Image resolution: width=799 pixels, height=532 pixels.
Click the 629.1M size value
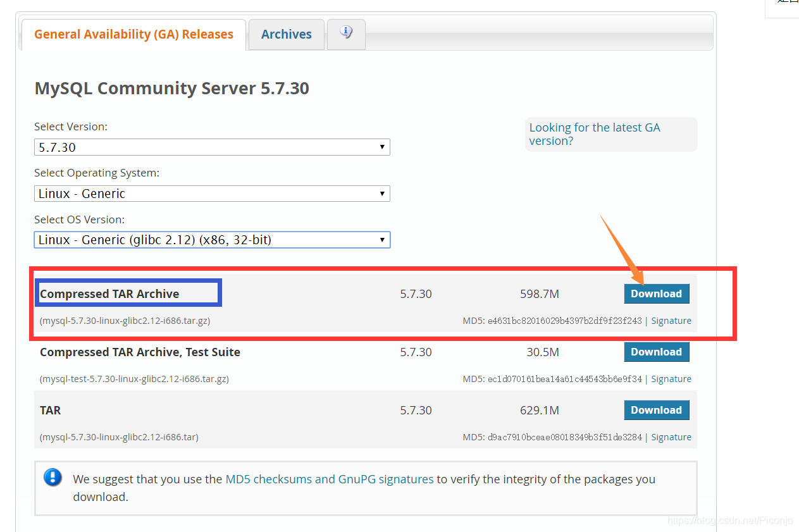pos(539,410)
